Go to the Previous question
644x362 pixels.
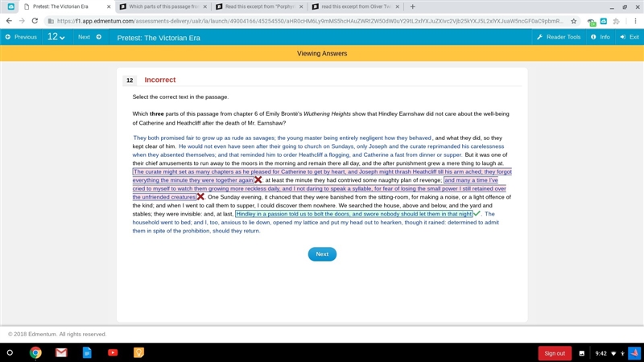(21, 37)
